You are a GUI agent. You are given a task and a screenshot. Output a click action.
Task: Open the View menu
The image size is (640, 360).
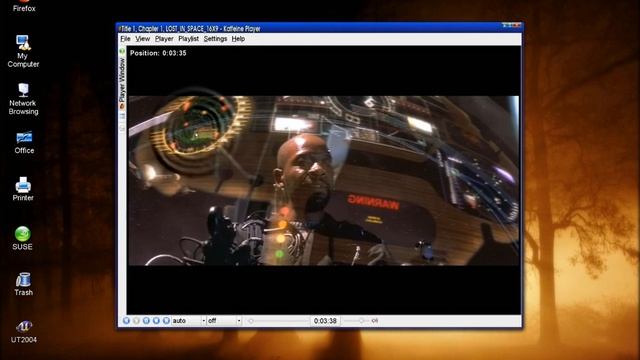pyautogui.click(x=142, y=39)
